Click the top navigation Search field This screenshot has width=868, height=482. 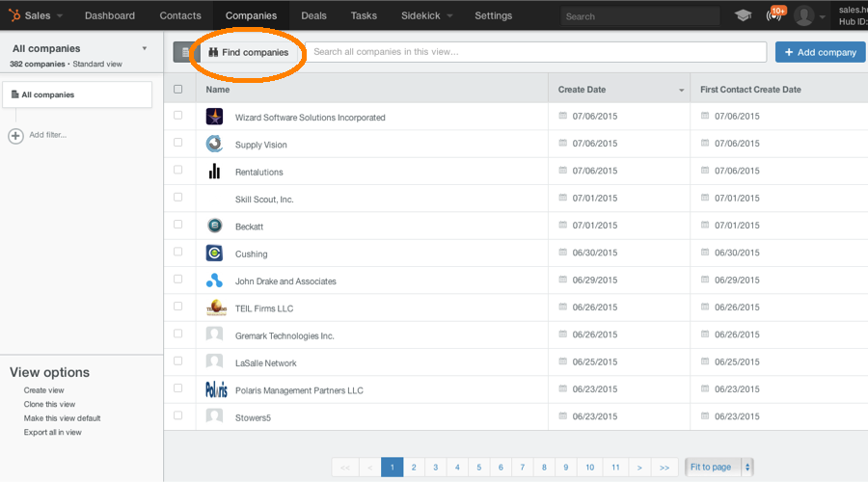click(640, 16)
